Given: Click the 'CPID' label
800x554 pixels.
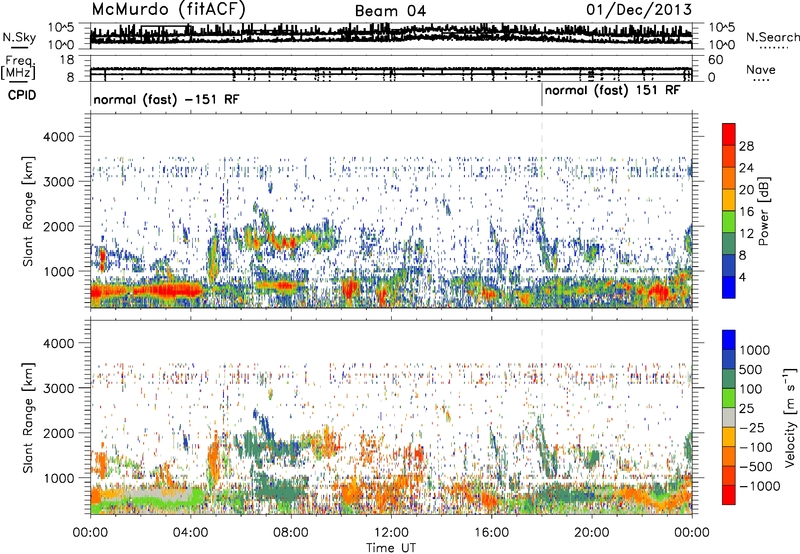Looking at the screenshot, I should coord(22,95).
